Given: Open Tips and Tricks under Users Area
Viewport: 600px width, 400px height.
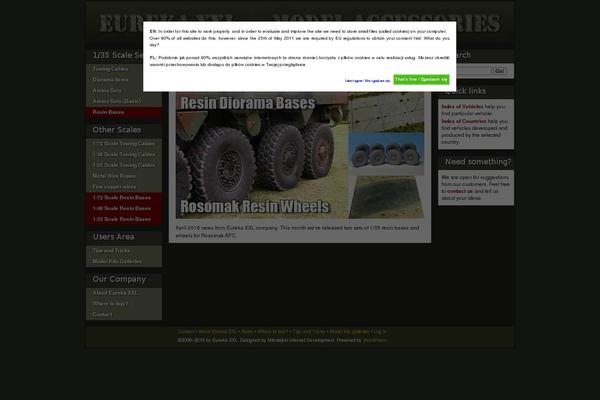Looking at the screenshot, I should 124,250.
